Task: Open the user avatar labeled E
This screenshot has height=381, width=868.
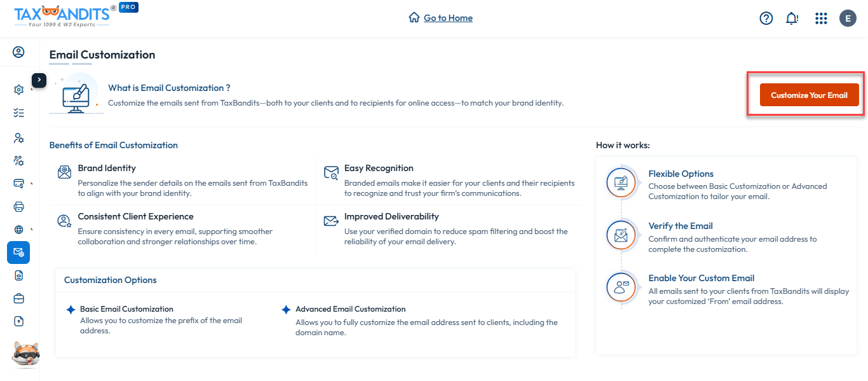Action: (x=848, y=18)
